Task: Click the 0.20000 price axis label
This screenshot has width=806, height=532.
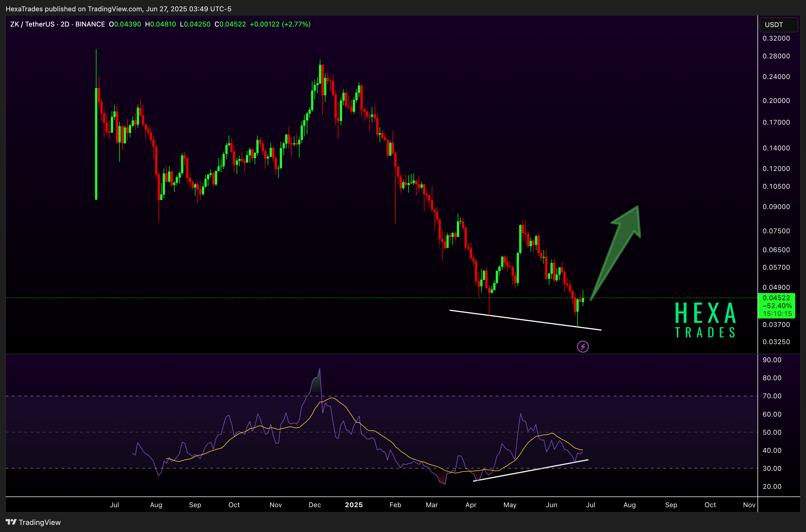Action: pos(776,101)
